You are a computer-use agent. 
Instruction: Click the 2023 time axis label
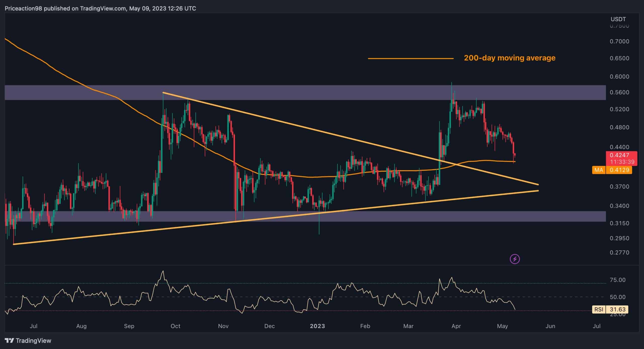(317, 326)
